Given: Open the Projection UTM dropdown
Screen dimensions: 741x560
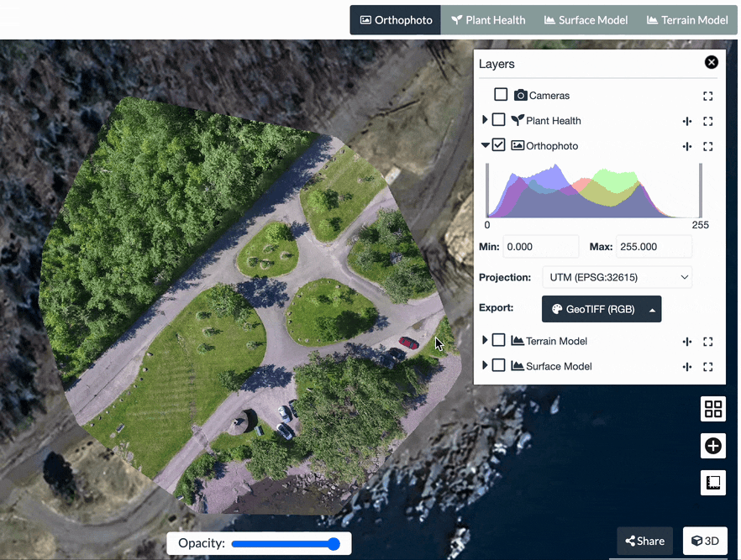Looking at the screenshot, I should click(617, 277).
